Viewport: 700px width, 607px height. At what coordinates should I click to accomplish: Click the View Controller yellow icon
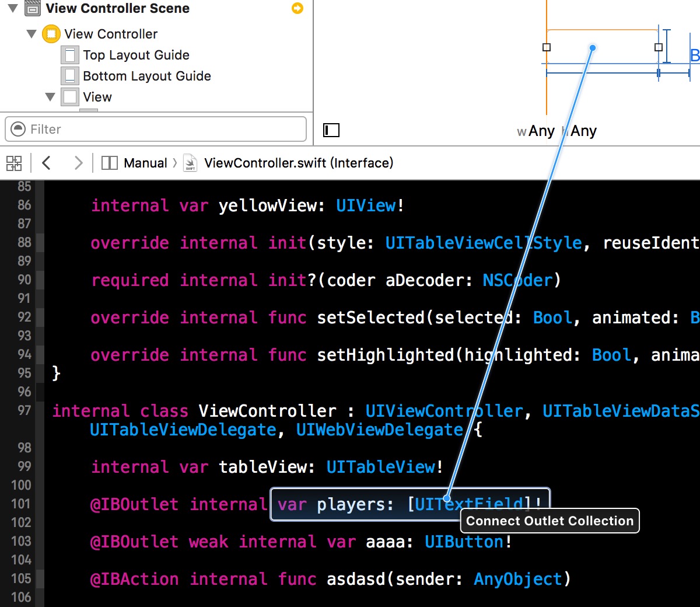[x=51, y=34]
